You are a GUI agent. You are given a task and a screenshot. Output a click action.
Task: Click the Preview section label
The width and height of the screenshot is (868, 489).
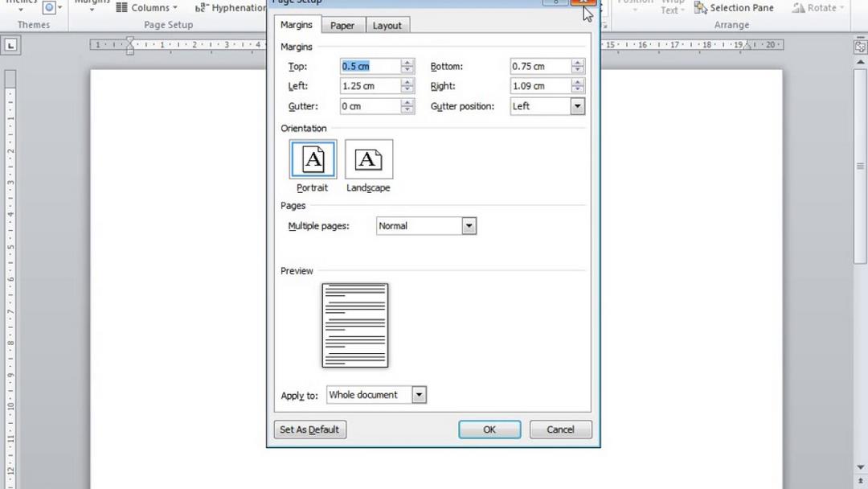(297, 271)
